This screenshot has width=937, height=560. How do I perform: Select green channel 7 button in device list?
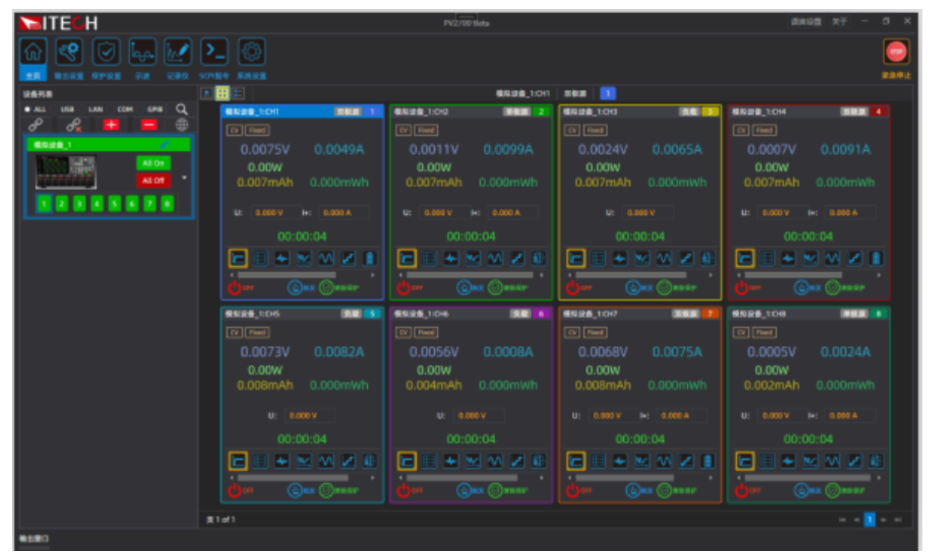point(150,203)
